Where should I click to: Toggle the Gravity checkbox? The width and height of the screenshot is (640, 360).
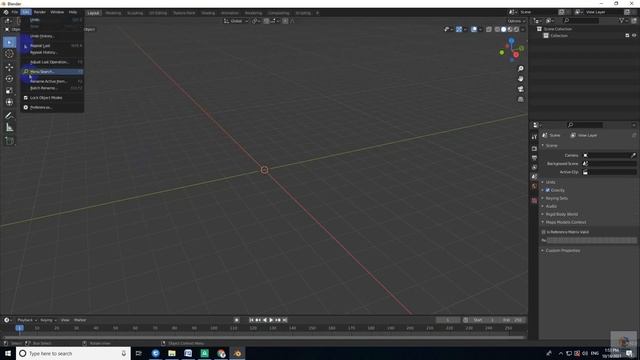click(548, 190)
